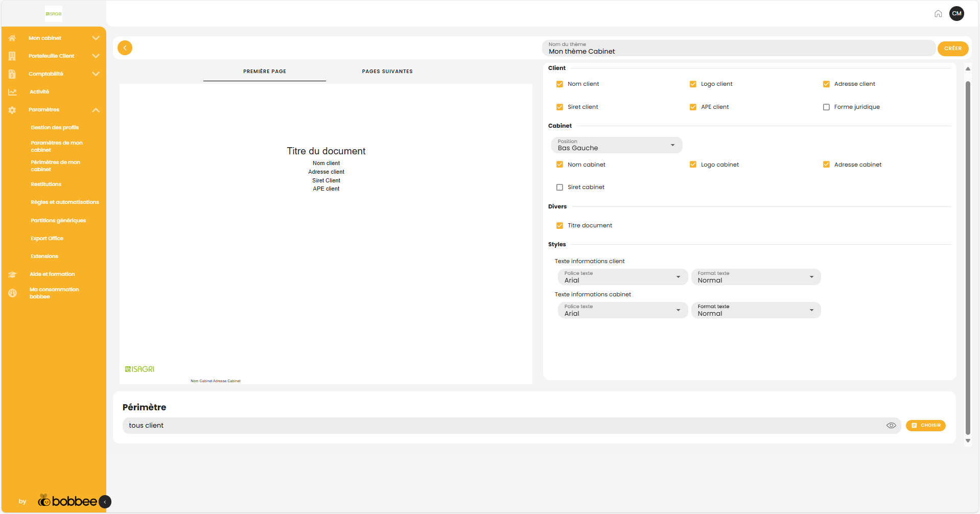980x514 pixels.
Task: Open the Activité link in the sidebar
Action: click(x=39, y=92)
